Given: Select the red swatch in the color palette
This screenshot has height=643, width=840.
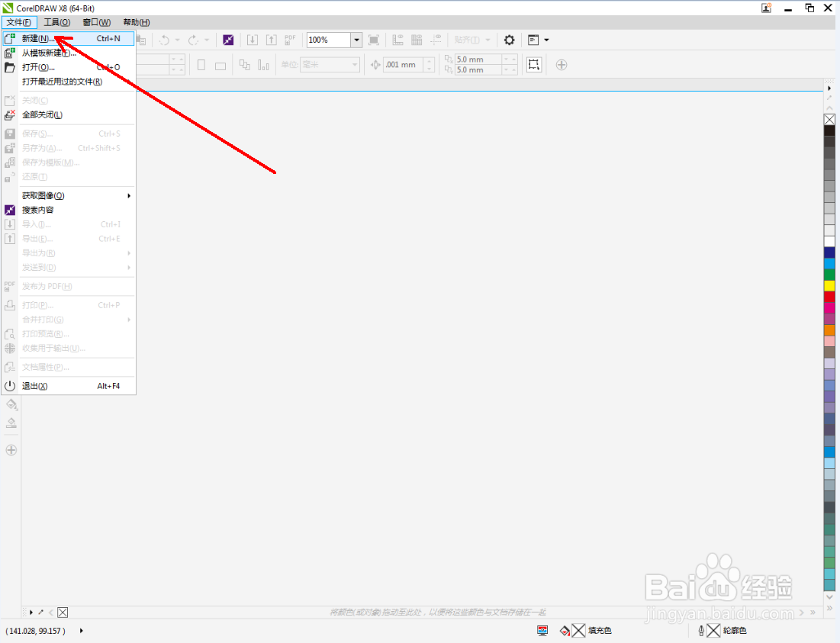Looking at the screenshot, I should click(829, 297).
